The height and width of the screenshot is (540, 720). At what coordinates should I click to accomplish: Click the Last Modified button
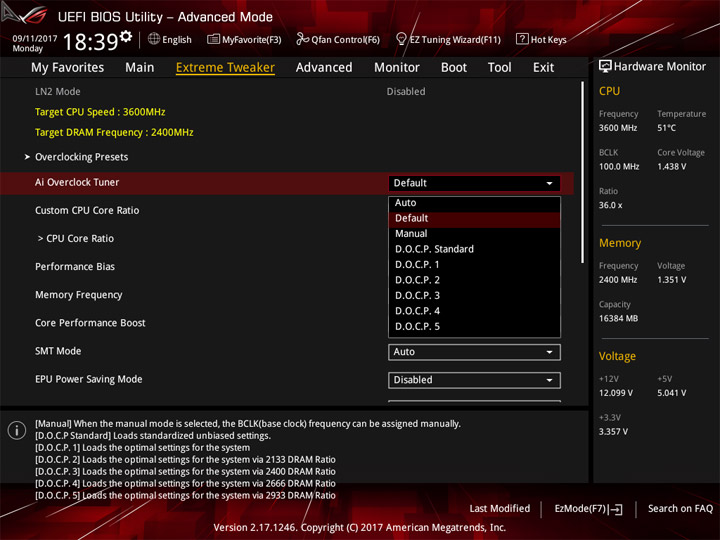click(500, 509)
